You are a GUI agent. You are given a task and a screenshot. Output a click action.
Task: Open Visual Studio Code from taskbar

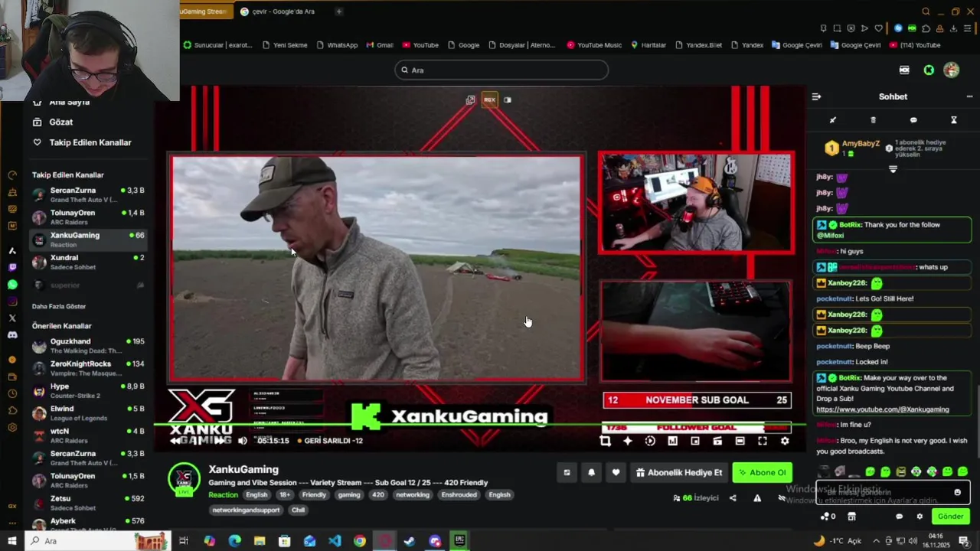click(x=335, y=541)
